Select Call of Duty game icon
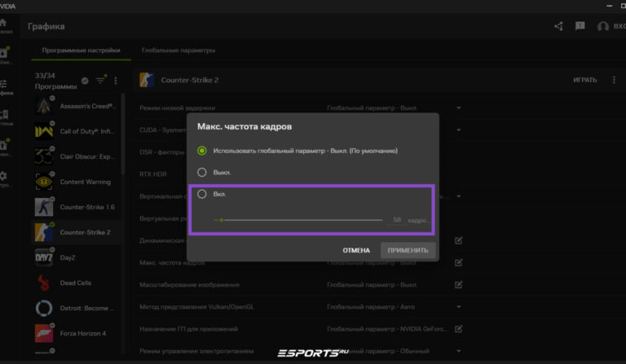The height and width of the screenshot is (364, 626). tap(43, 131)
